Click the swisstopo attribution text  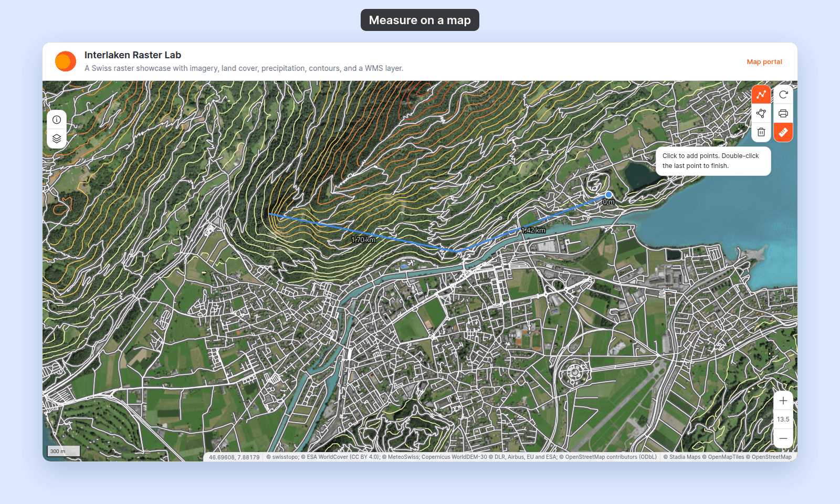[282, 457]
